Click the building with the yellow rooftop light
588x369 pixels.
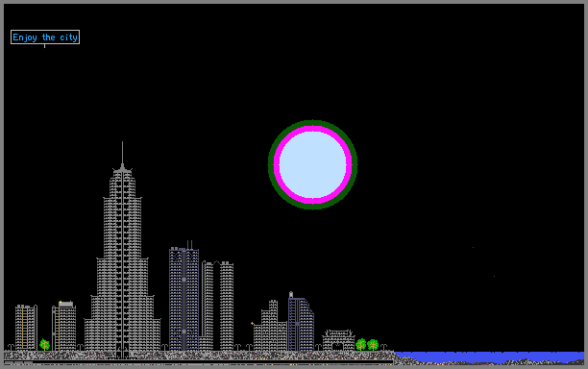click(x=64, y=326)
